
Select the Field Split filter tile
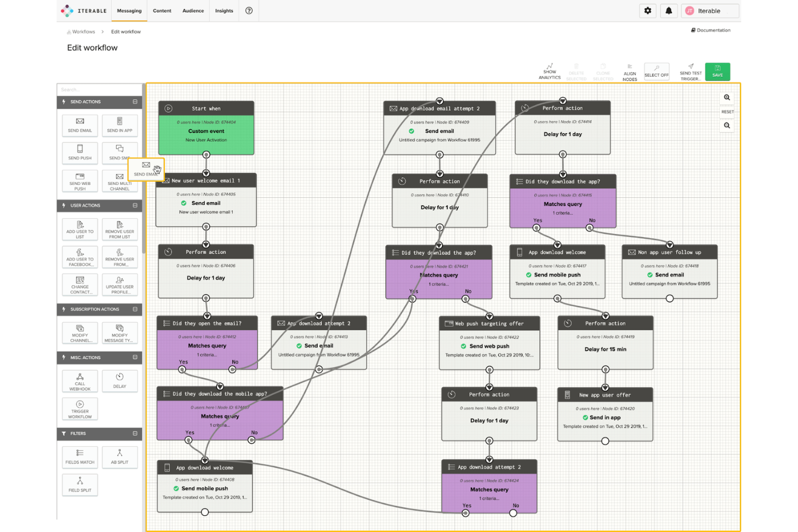(x=80, y=485)
